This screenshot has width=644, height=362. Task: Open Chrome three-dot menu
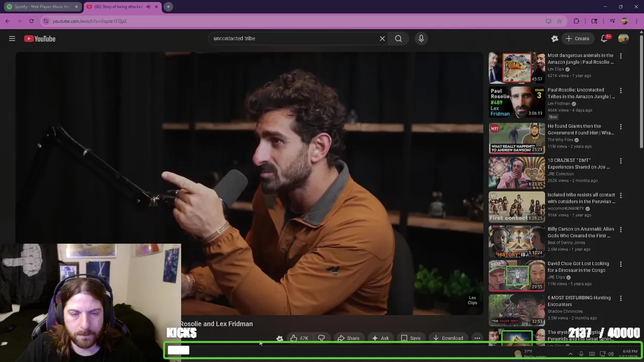pyautogui.click(x=637, y=21)
